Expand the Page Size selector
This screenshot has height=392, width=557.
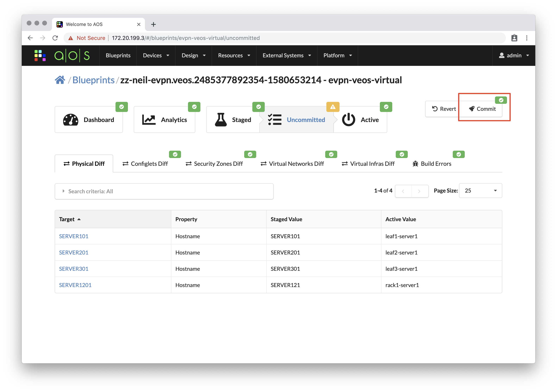480,191
